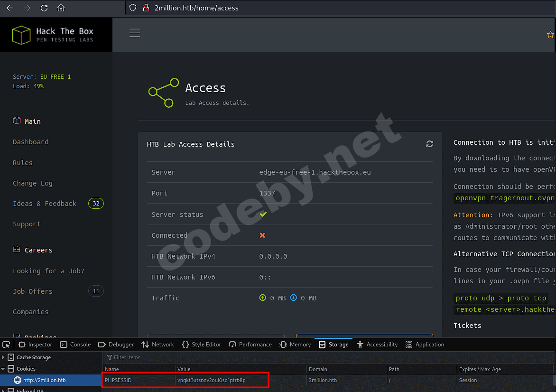
Task: Click the address bar URL 2million.htb/home/access
Action: point(196,8)
